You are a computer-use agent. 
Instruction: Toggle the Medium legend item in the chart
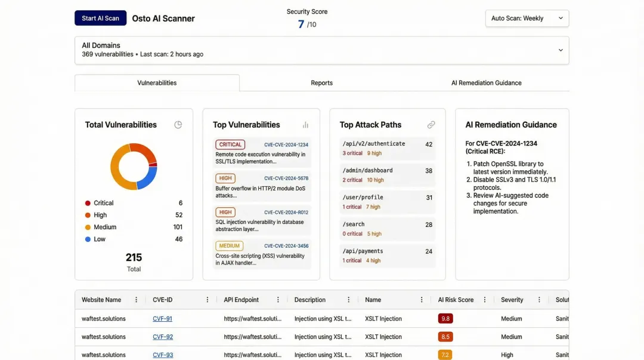[106, 227]
